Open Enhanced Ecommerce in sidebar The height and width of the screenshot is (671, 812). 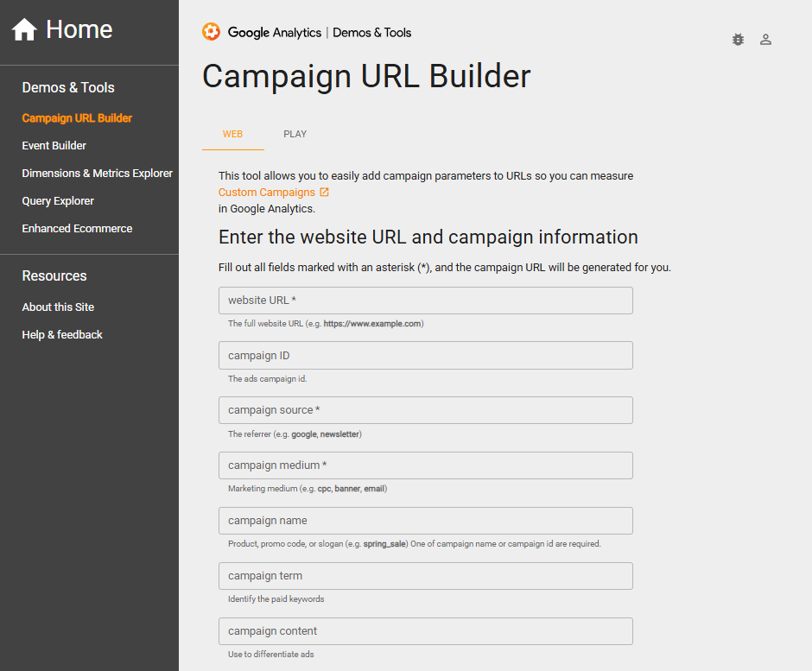pyautogui.click(x=77, y=228)
